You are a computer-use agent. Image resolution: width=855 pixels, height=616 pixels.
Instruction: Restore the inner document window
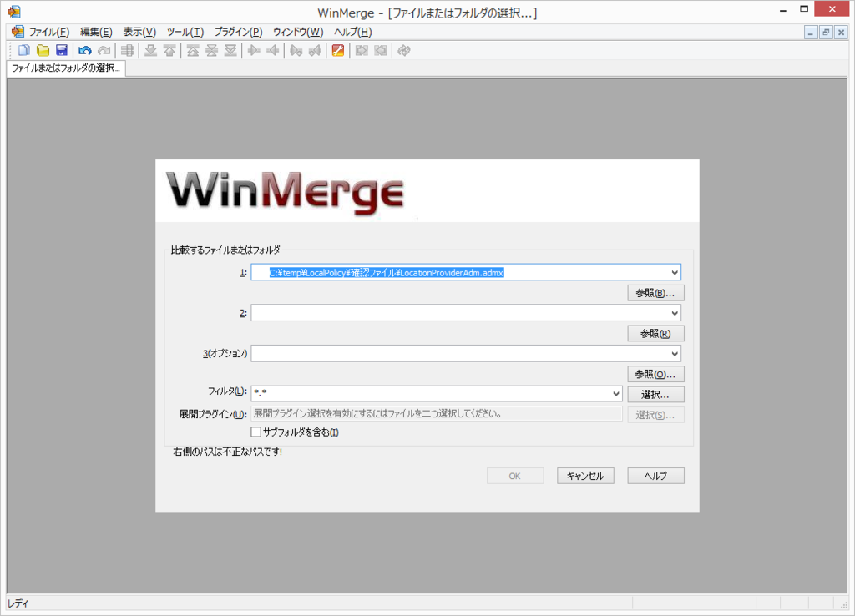826,33
